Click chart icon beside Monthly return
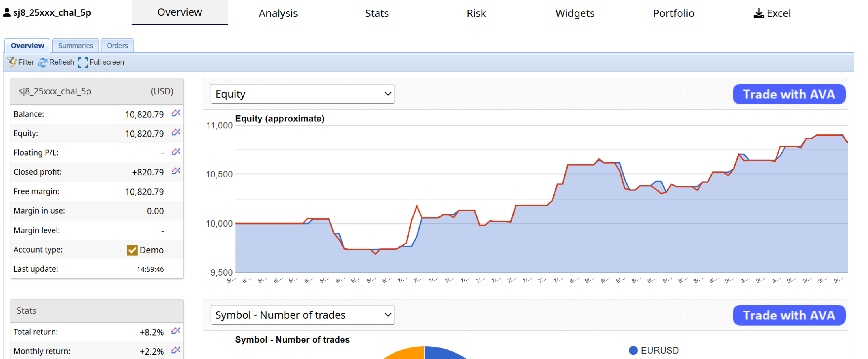 (175, 350)
